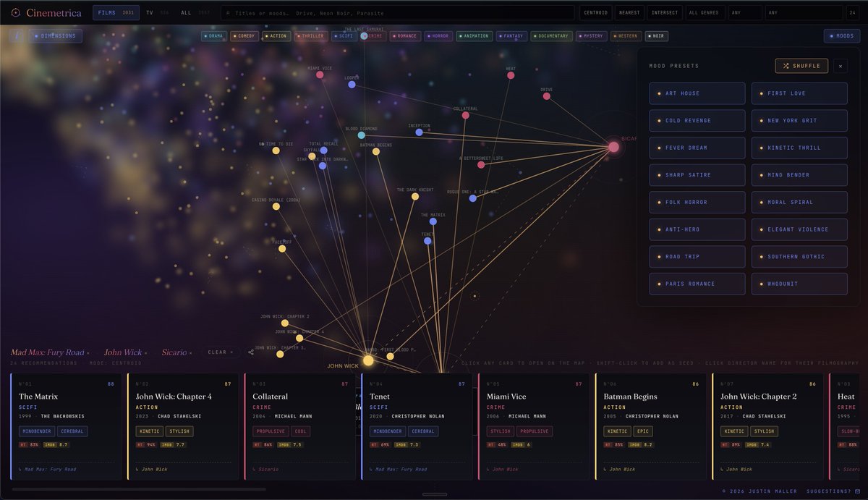Choose the Art House mood preset
868x500 pixels.
coord(697,93)
